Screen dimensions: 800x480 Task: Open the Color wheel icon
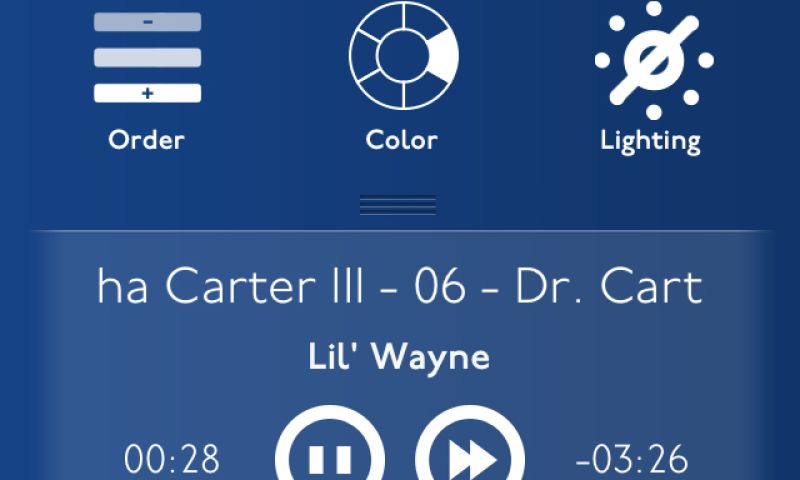coord(404,55)
